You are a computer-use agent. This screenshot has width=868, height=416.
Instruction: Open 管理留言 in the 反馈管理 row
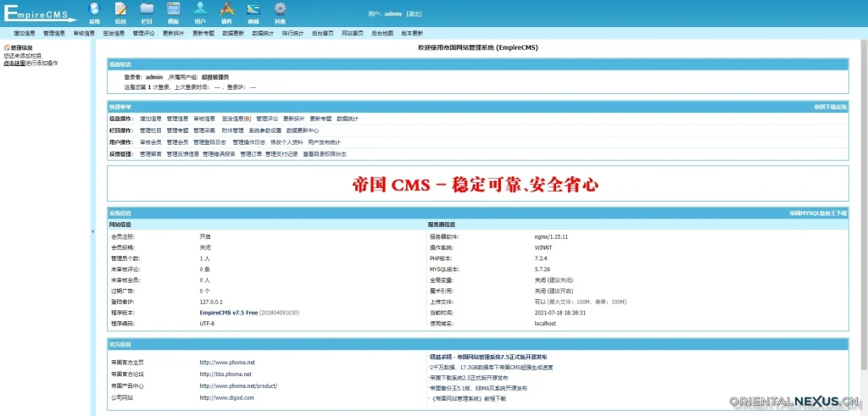pyautogui.click(x=151, y=154)
